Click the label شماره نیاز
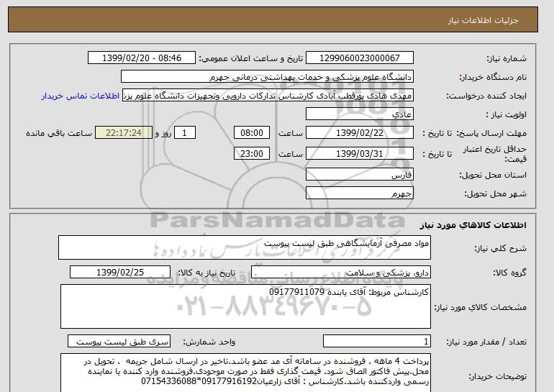Image resolution: width=554 pixels, height=392 pixels. pyautogui.click(x=507, y=59)
